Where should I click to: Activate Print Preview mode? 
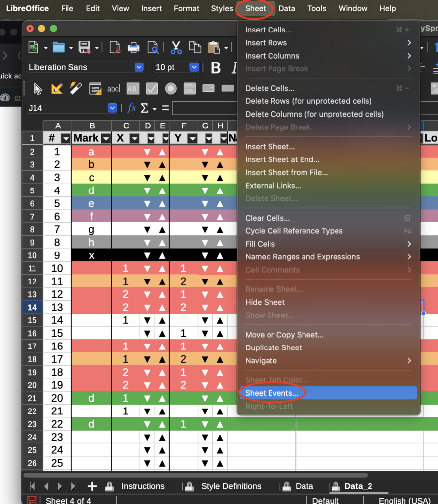coord(152,47)
